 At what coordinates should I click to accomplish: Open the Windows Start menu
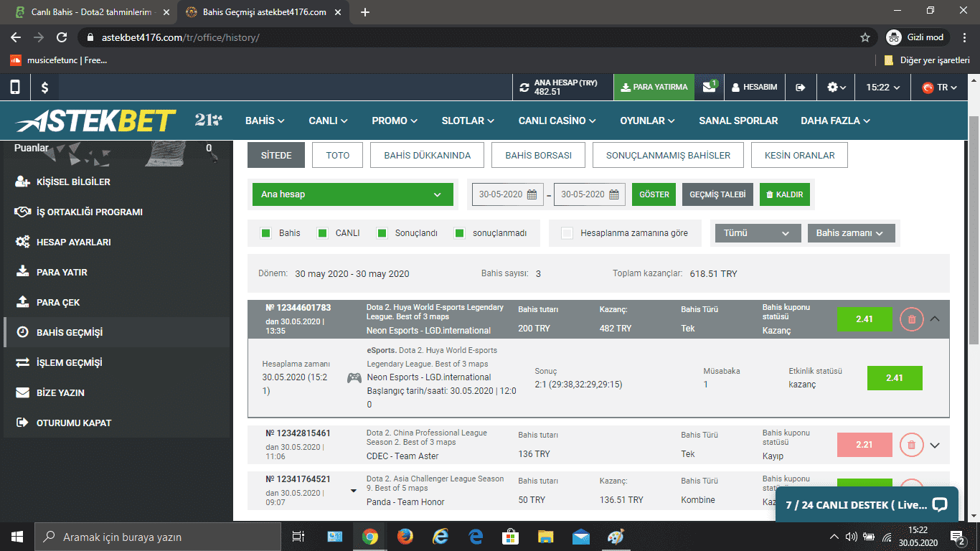click(x=17, y=537)
